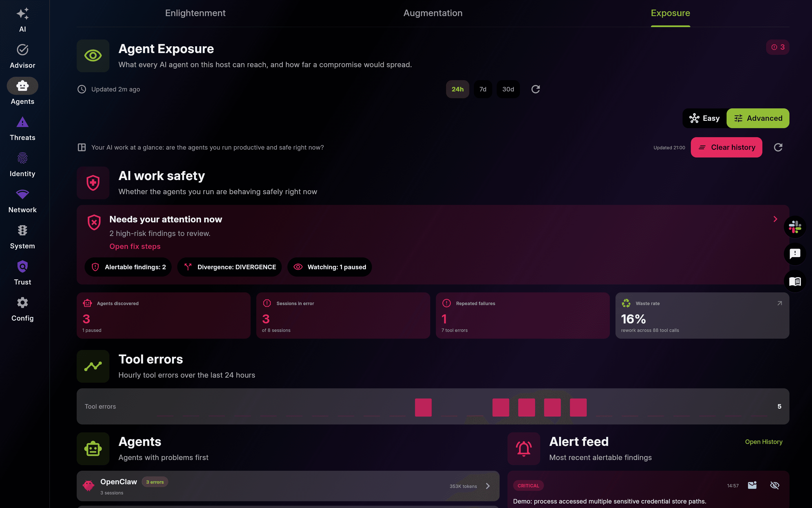Screen dimensions: 812x508
Task: Select the 24h time range
Action: [x=457, y=89]
